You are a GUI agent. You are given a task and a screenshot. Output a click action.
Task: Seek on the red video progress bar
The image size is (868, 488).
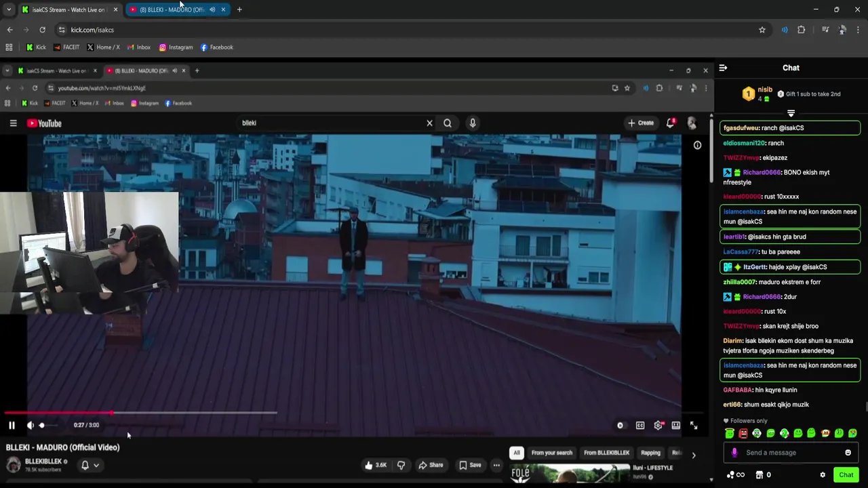58,413
